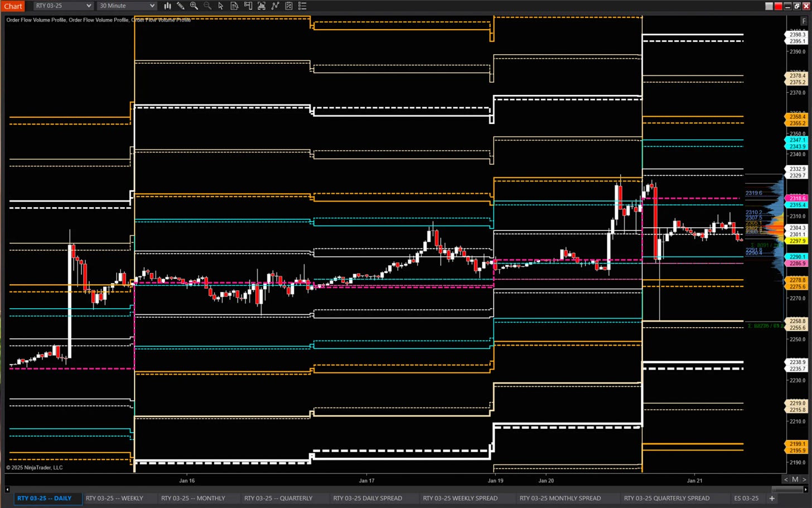Click the Jan 20 date label
Viewport: 812px width, 508px height.
[x=546, y=481]
